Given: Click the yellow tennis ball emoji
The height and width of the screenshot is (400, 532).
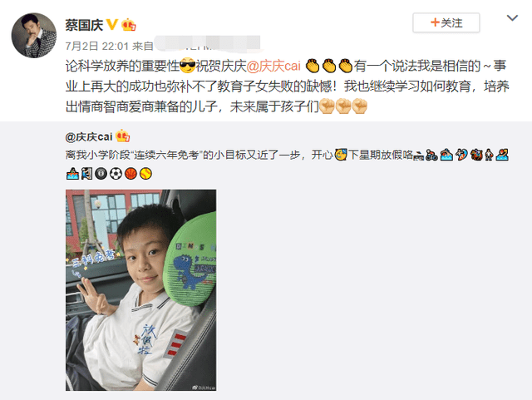Looking at the screenshot, I should click(146, 174).
